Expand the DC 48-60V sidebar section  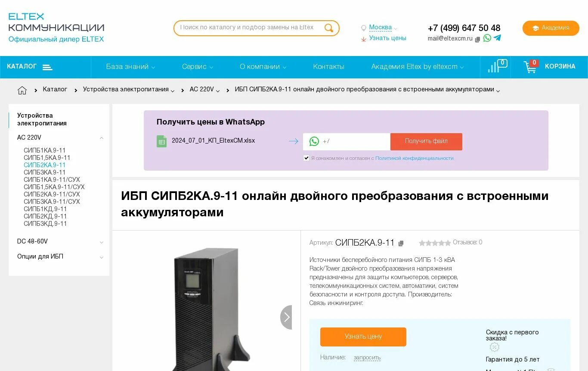coord(102,242)
